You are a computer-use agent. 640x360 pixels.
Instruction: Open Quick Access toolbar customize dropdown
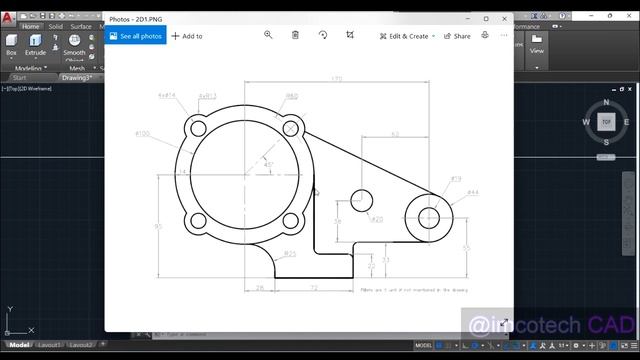[x=98, y=16]
